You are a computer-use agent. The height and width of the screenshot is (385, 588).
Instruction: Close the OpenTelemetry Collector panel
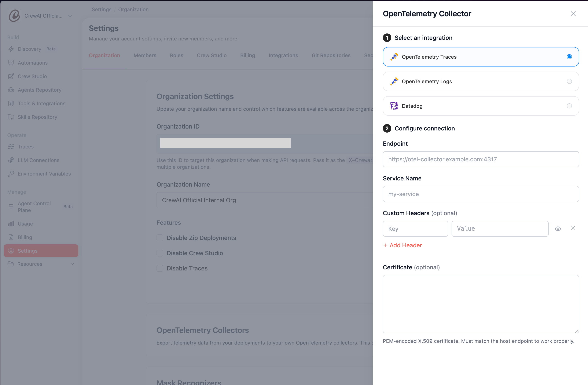point(573,14)
